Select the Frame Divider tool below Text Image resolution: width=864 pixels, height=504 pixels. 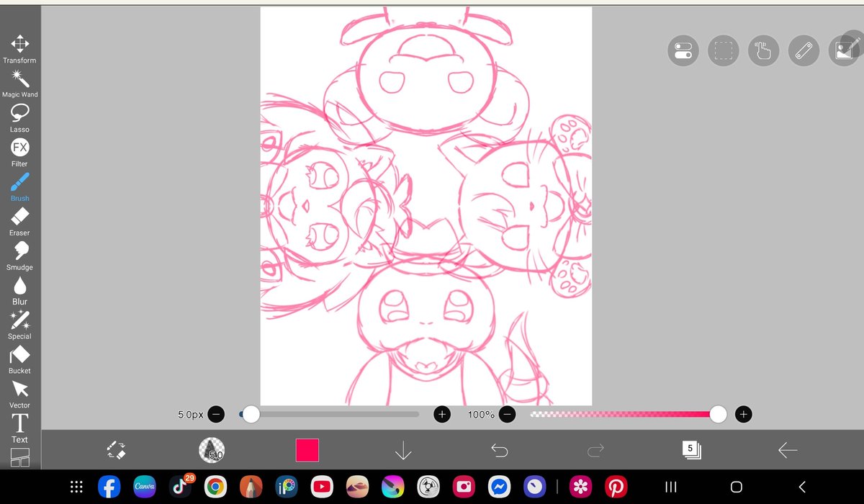[20, 458]
